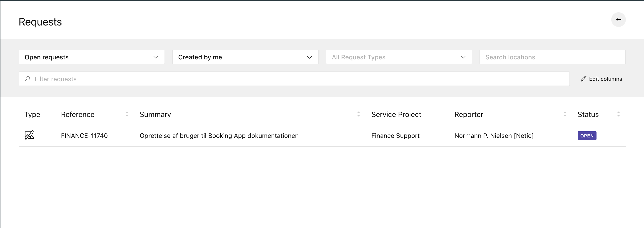The height and width of the screenshot is (228, 644).
Task: Click the OPEN status badge
Action: 587,136
